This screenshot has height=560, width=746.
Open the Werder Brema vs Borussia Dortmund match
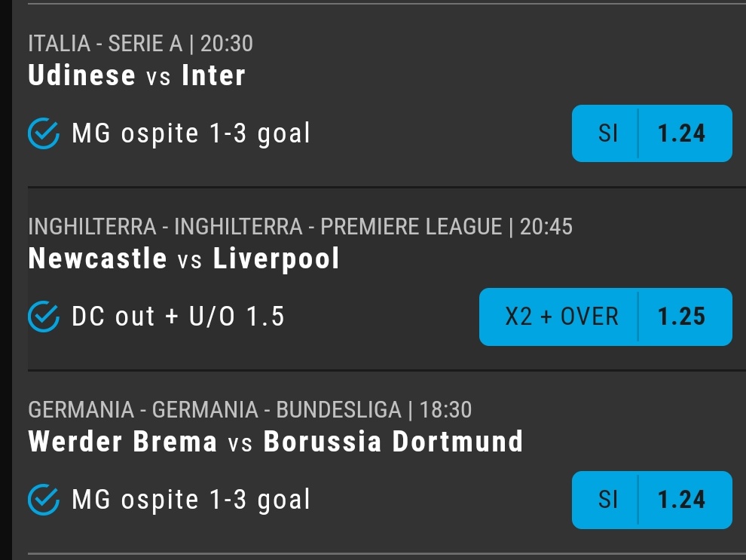(x=276, y=442)
